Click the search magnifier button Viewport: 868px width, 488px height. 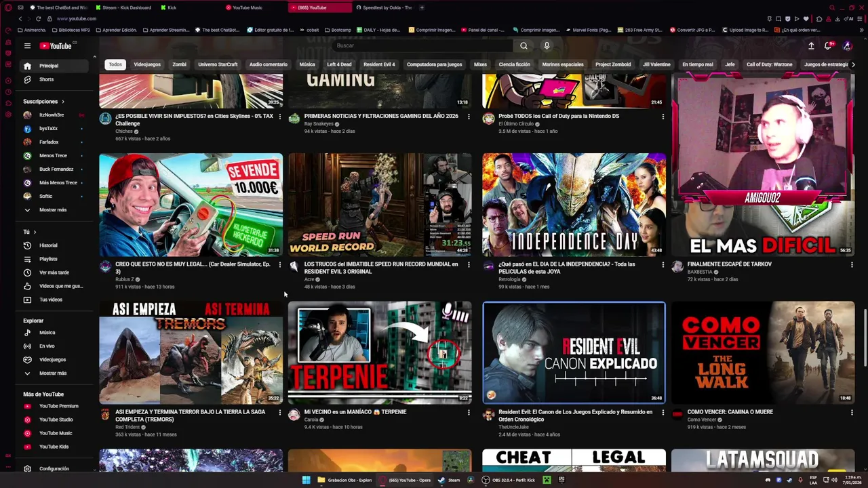(524, 45)
